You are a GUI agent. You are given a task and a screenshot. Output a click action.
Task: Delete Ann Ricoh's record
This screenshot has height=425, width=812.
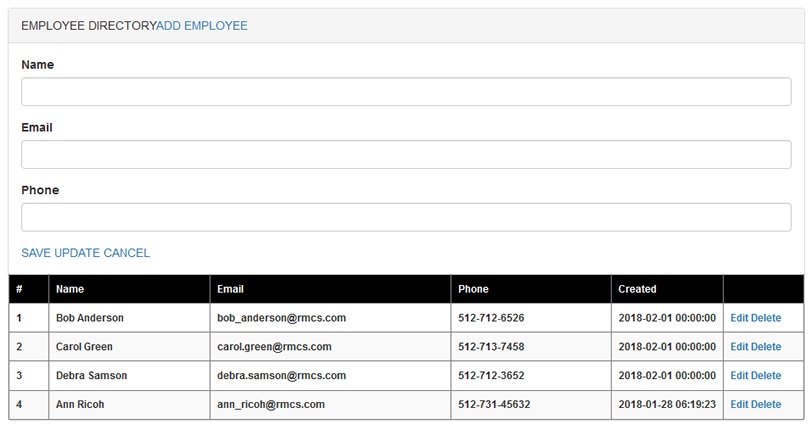pos(766,404)
